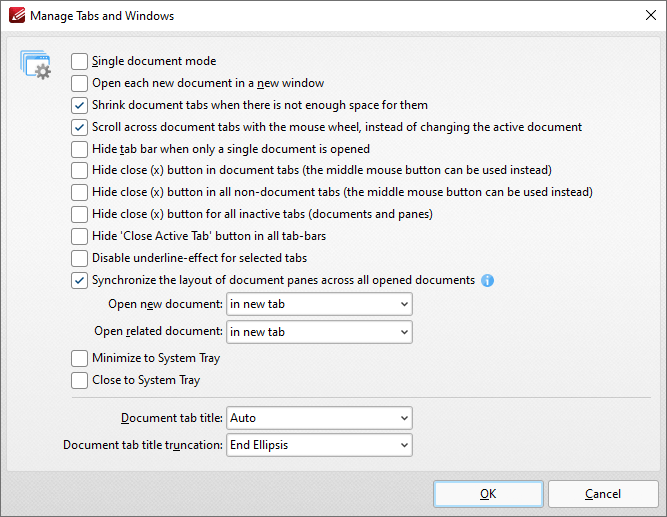Viewport: 667px width, 517px height.
Task: Enable Hide 'Close Active Tab' button option
Action: coord(80,236)
